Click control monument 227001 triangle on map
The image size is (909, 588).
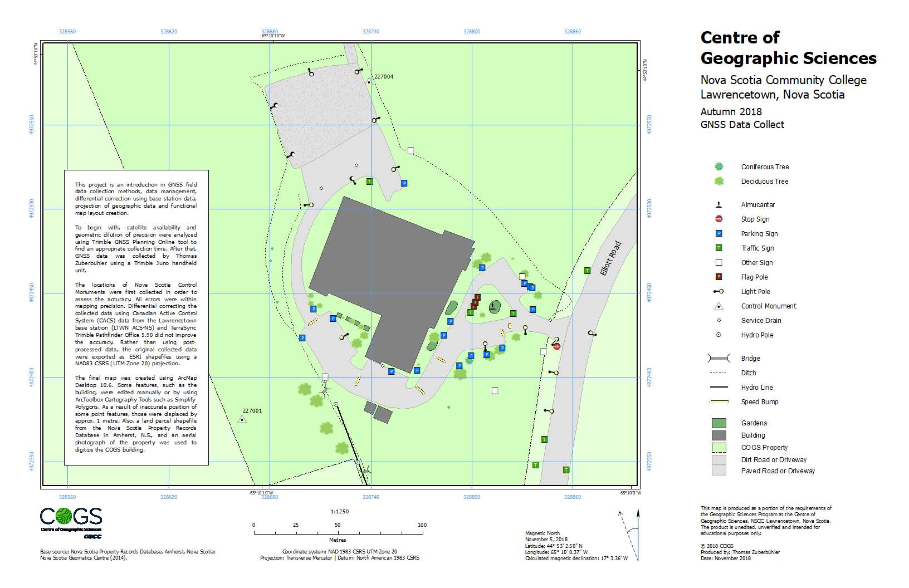point(242,419)
